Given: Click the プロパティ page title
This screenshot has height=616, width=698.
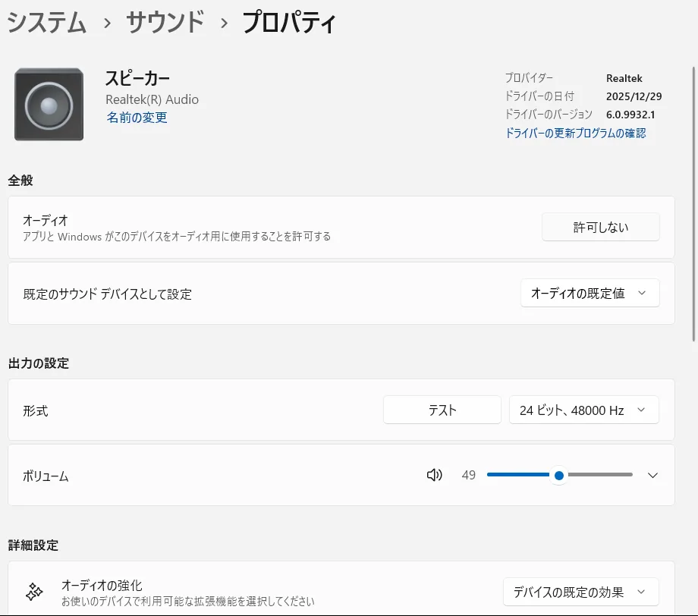Looking at the screenshot, I should pos(289,22).
